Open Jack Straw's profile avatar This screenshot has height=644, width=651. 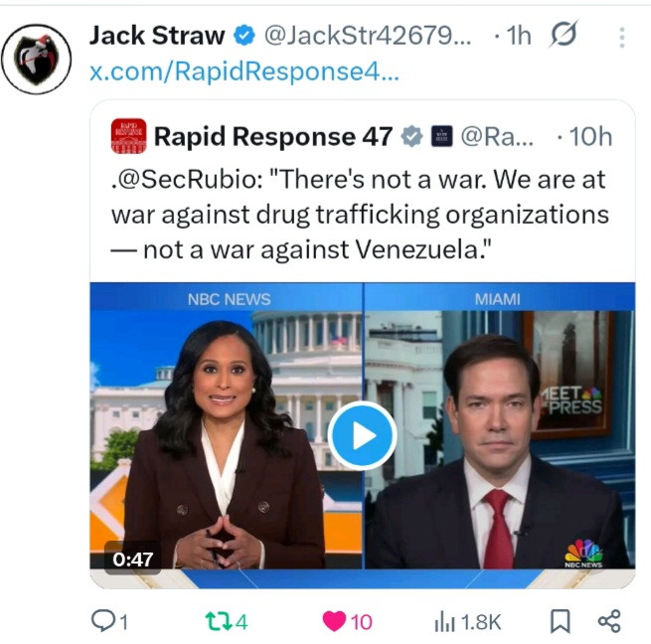click(36, 59)
